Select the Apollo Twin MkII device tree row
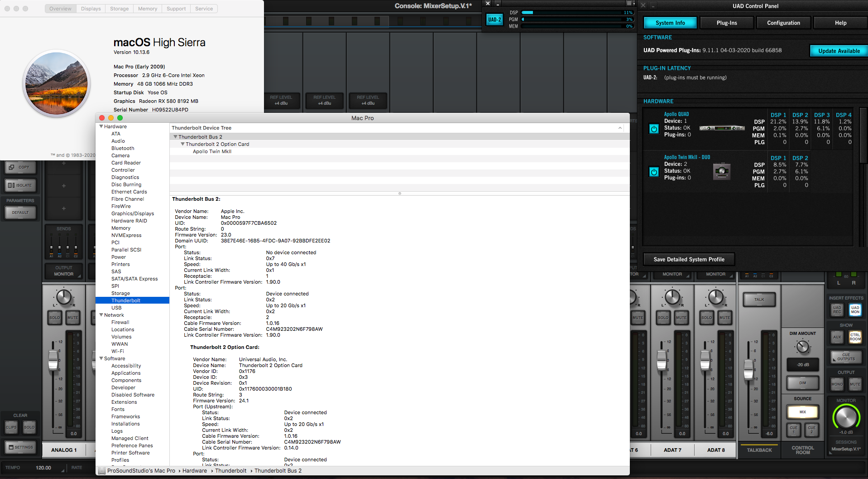Screen dimensions: 868x479 (x=400, y=151)
